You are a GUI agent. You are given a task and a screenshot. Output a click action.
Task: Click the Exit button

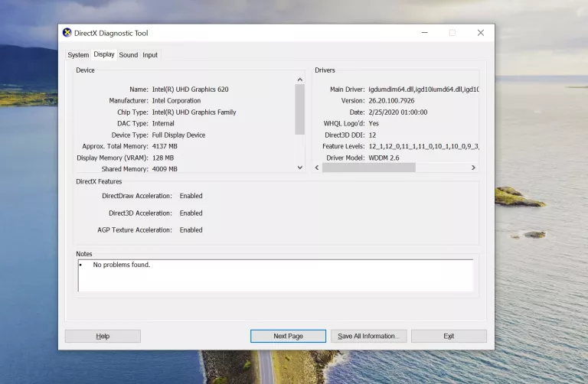[449, 336]
